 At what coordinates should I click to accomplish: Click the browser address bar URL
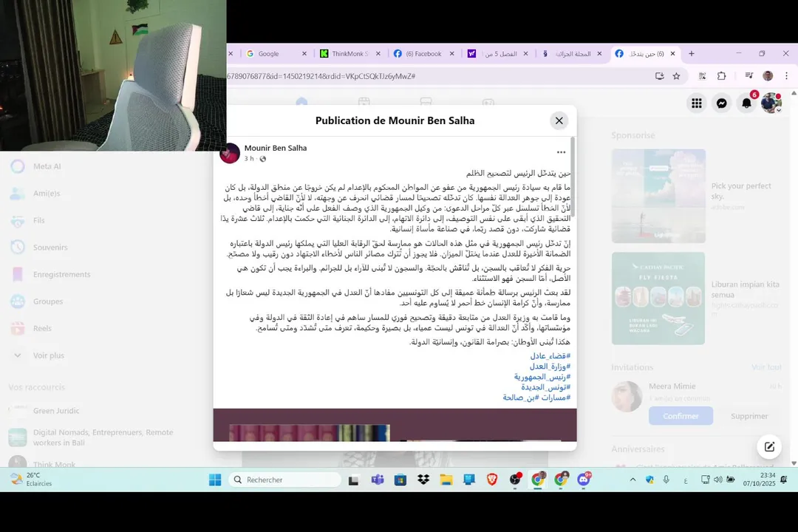pos(321,76)
